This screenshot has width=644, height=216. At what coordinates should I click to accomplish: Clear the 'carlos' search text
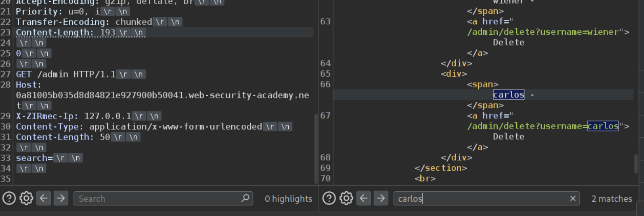[573, 198]
